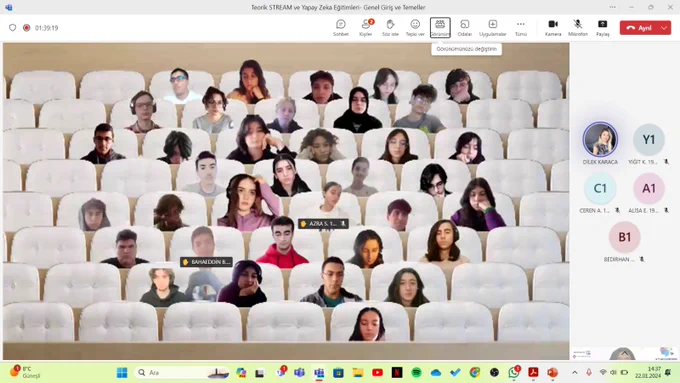Raise hand with Söz iste
This screenshot has width=680, height=383.
coord(390,28)
